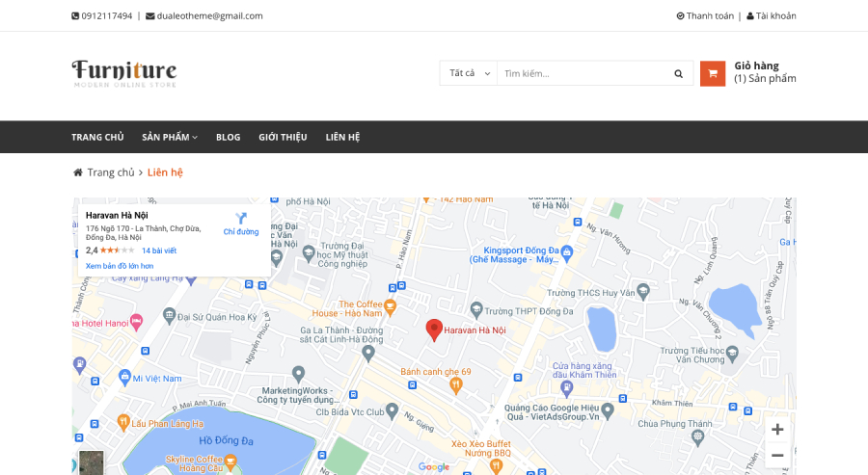Expand the SẢN PHẨM menu

pos(170,137)
